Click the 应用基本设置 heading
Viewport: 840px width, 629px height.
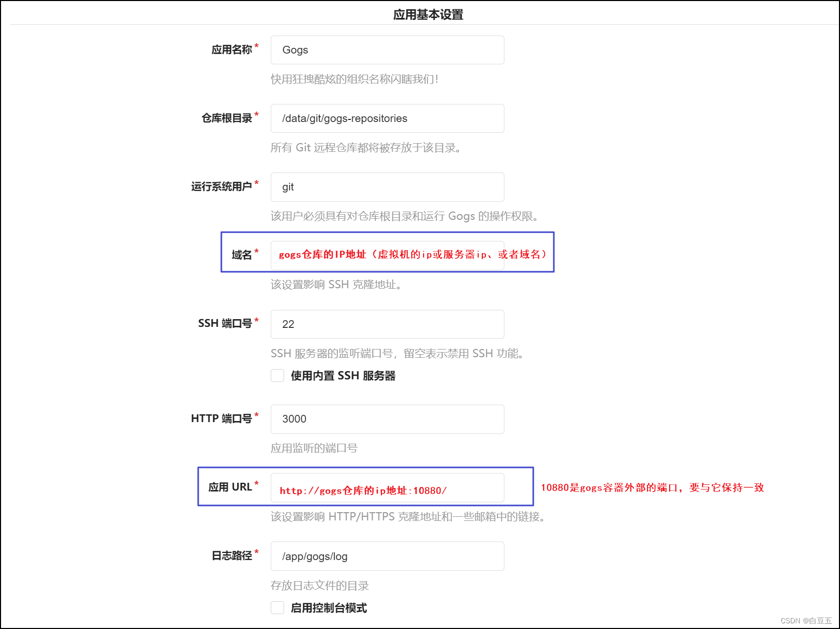point(428,15)
